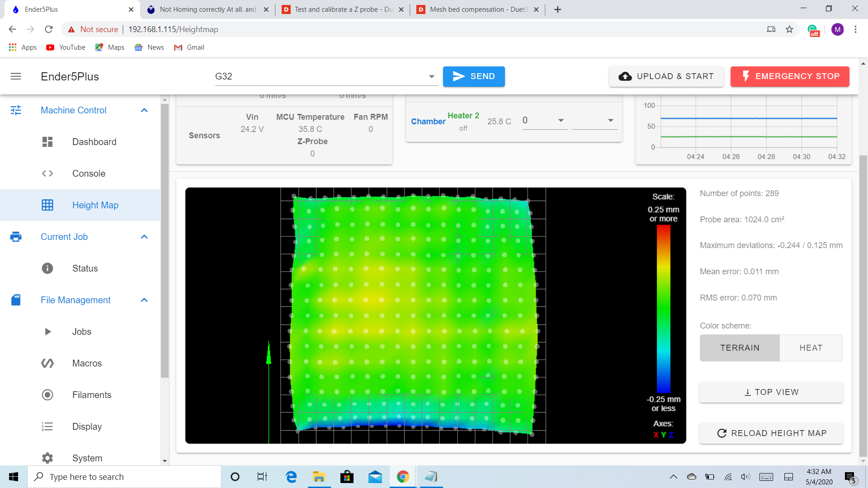Open the hamburger navigation menu

pos(16,76)
